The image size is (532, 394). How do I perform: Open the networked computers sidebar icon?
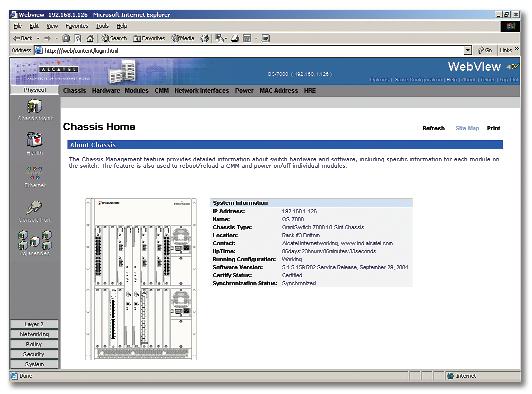(x=35, y=240)
